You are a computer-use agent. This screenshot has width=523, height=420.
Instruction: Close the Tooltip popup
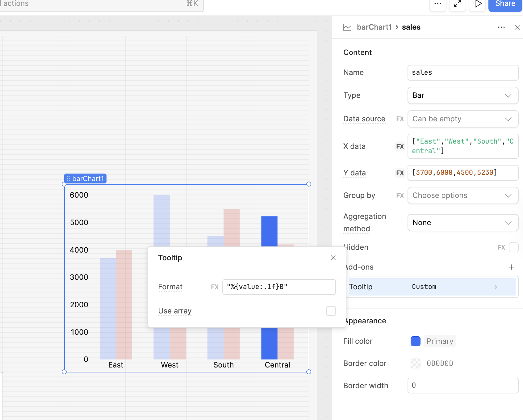point(333,258)
